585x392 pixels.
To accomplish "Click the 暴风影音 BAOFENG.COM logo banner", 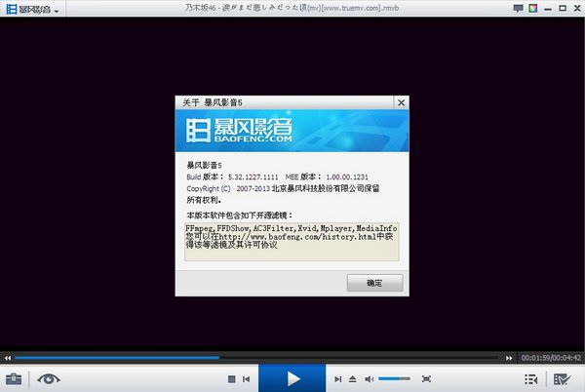I will tap(292, 131).
